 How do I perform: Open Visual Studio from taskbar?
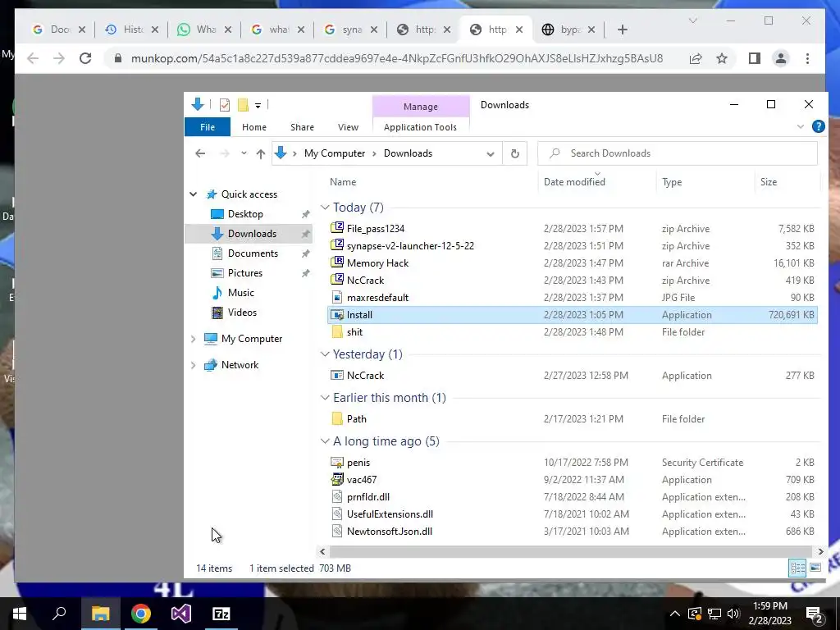click(x=181, y=614)
